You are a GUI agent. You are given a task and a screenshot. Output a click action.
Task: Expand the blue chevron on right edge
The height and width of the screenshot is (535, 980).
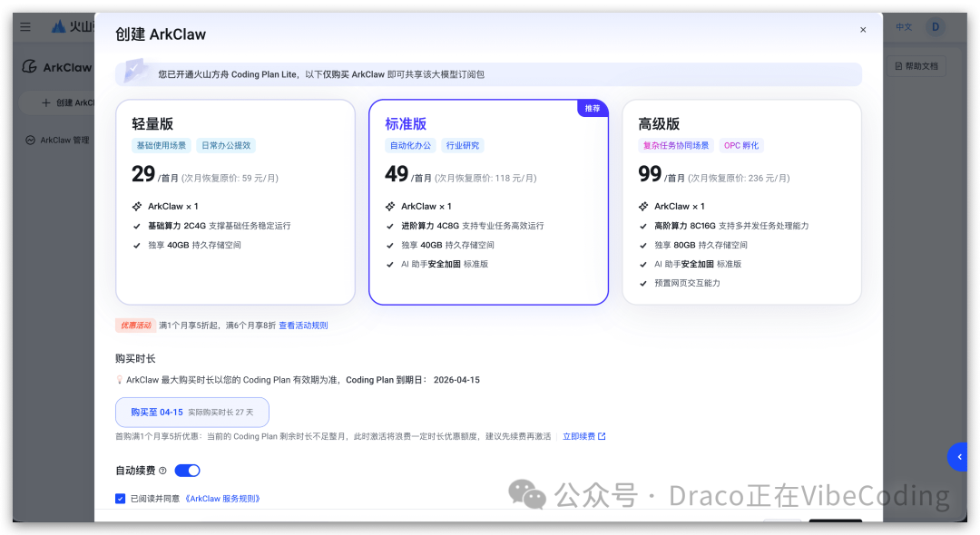958,457
